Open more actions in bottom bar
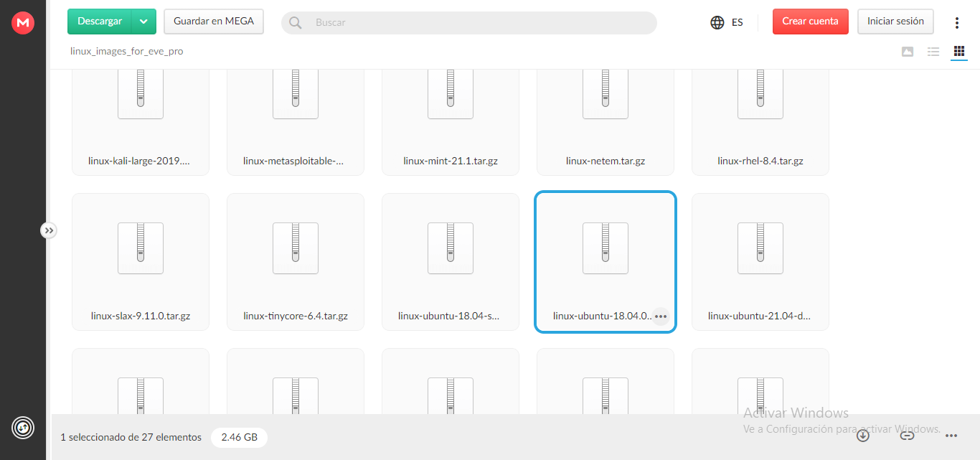The height and width of the screenshot is (460, 980). (x=951, y=435)
